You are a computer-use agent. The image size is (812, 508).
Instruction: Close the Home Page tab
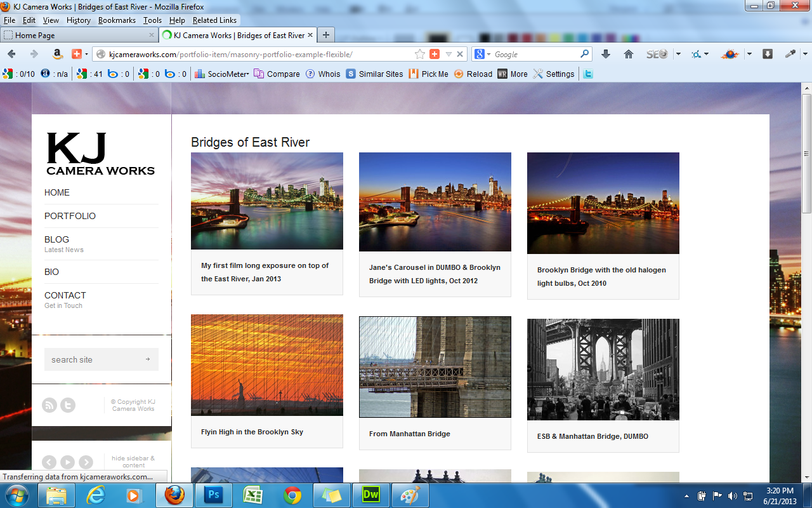click(152, 36)
